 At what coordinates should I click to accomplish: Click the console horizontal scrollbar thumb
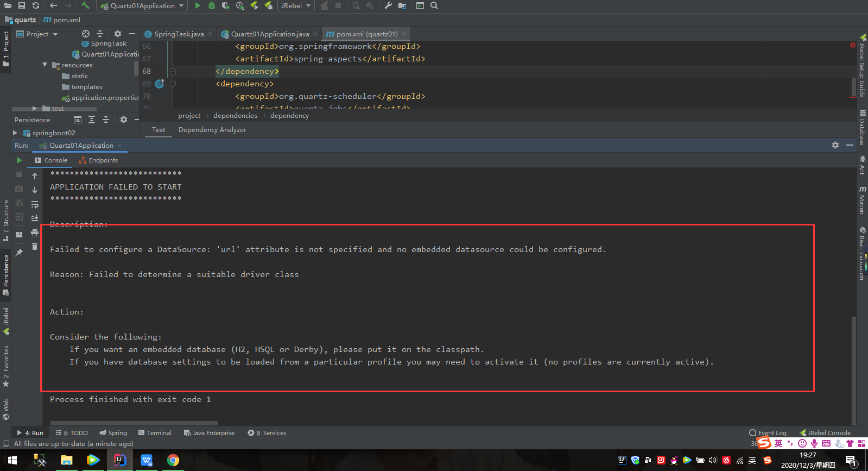pos(134,423)
